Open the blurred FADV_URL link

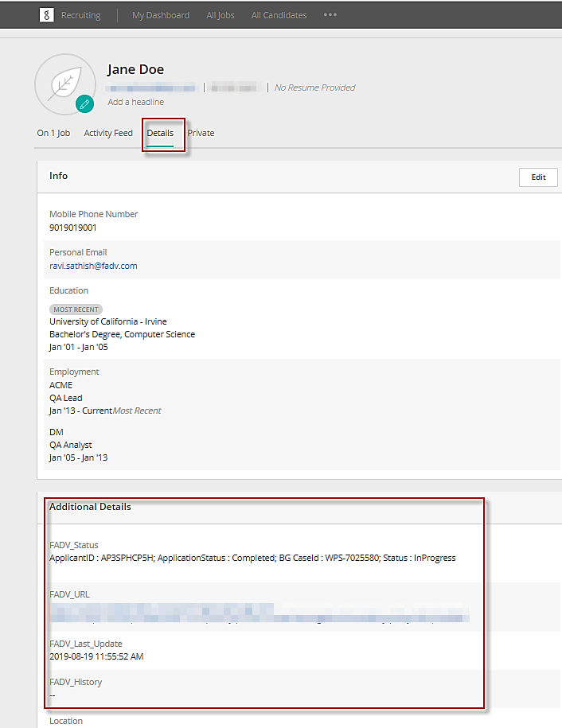click(260, 613)
